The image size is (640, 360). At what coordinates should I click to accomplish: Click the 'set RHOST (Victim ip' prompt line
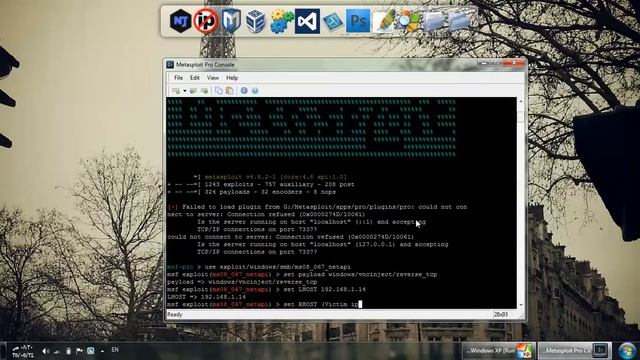point(264,304)
